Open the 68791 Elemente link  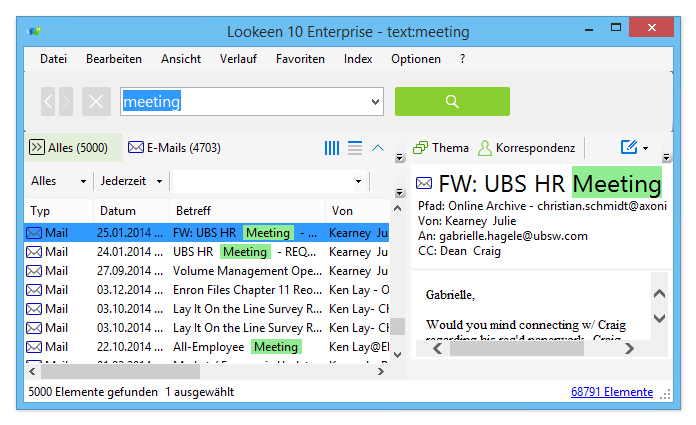[612, 392]
